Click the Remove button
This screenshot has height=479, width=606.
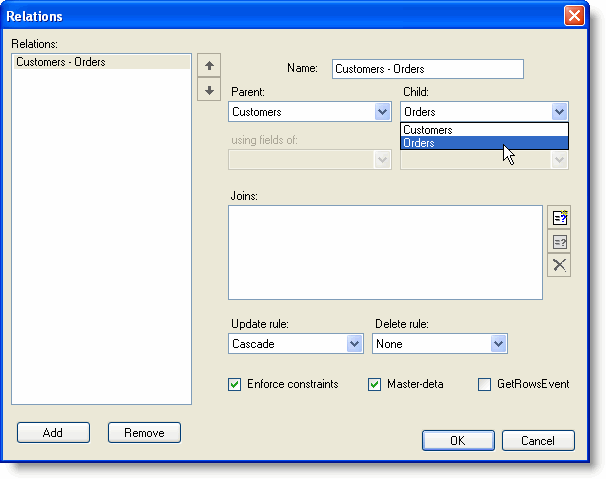click(x=144, y=432)
